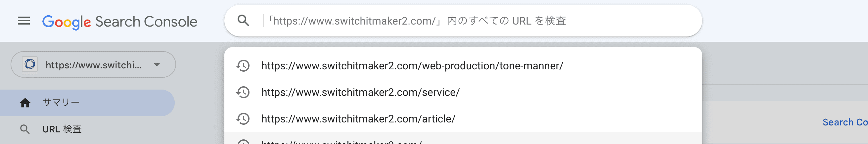Click the Search Console link at right
The image size is (868, 144).
point(845,122)
